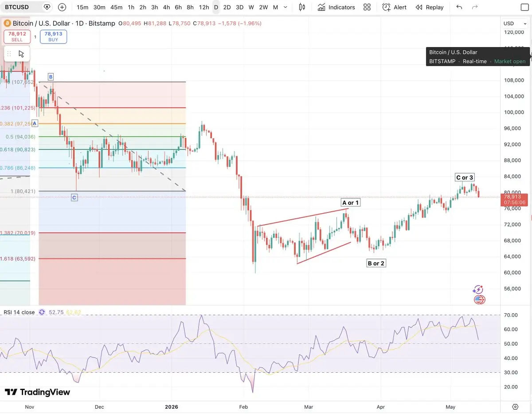The image size is (532, 414).
Task: Open indicator templates grid icon
Action: click(367, 7)
